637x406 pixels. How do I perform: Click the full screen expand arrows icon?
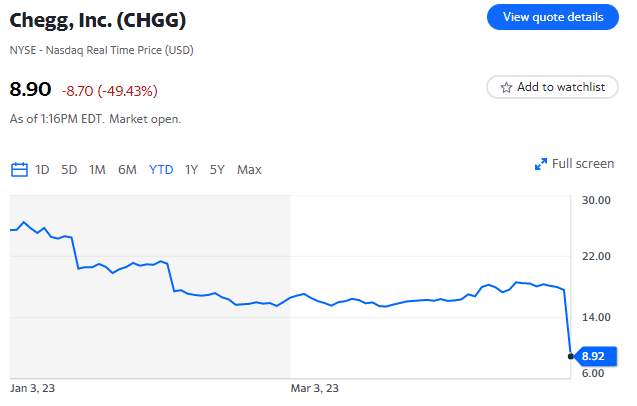coord(540,164)
